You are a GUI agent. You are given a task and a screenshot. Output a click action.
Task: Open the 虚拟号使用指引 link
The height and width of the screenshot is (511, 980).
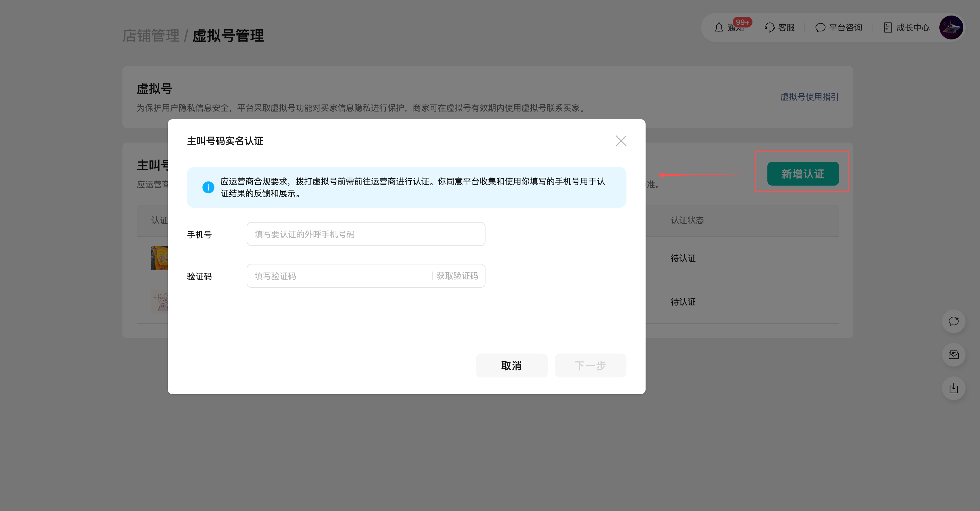(x=809, y=97)
